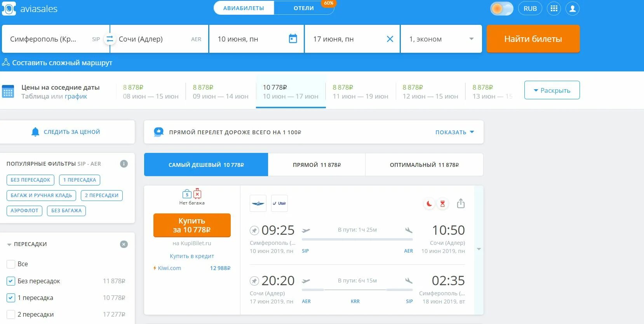
Task: Apply 2 пересадки popular filter chip
Action: (102, 196)
